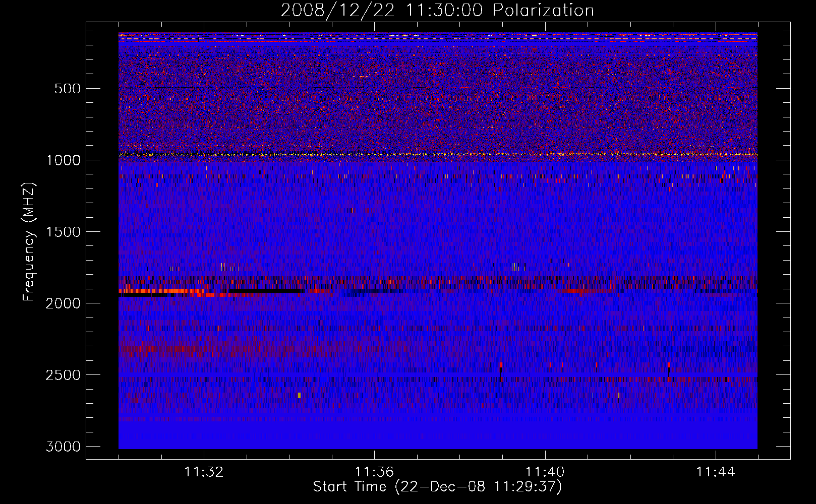
Task: Select the 11:36 time tick label
Action: (374, 472)
